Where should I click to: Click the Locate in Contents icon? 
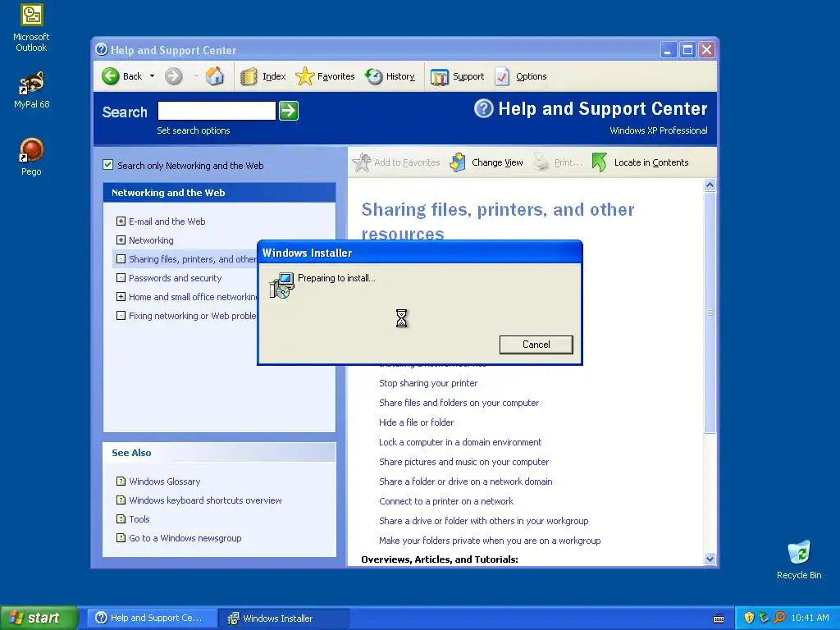(600, 162)
